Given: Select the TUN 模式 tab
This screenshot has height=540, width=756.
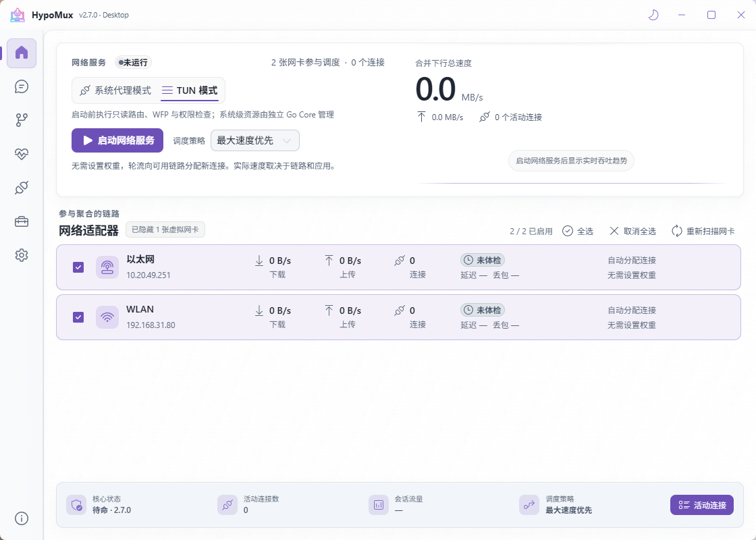Looking at the screenshot, I should click(190, 90).
